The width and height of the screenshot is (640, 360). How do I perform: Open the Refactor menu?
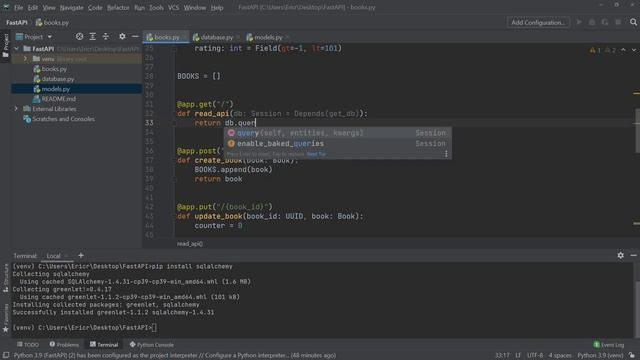click(x=118, y=7)
